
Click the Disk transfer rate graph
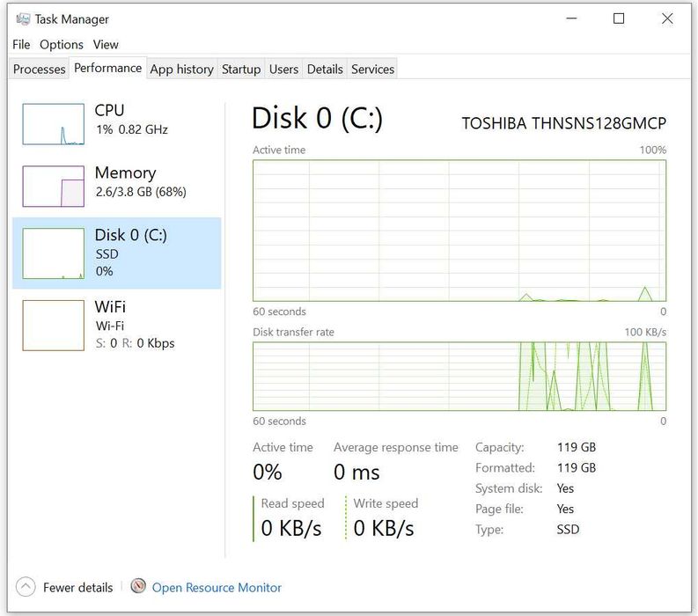click(x=459, y=376)
